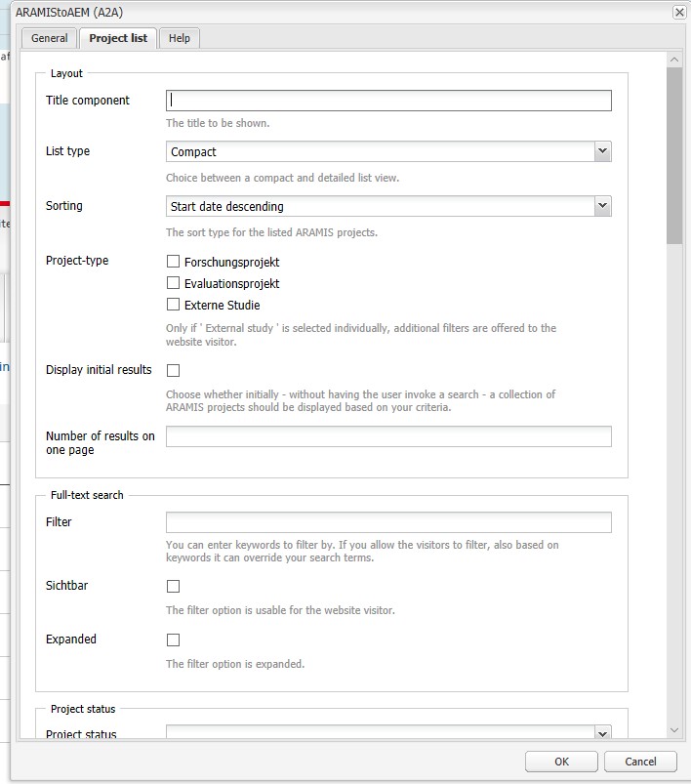The width and height of the screenshot is (691, 784).
Task: Enable the Sichtbar filter checkbox
Action: pyautogui.click(x=174, y=586)
